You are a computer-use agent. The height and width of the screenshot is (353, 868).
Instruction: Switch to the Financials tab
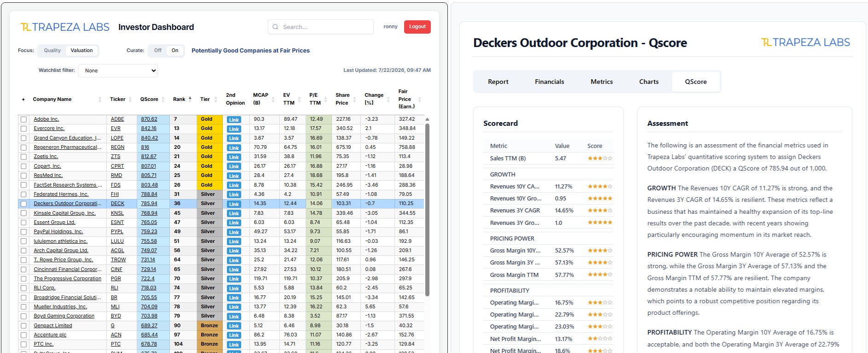(549, 82)
